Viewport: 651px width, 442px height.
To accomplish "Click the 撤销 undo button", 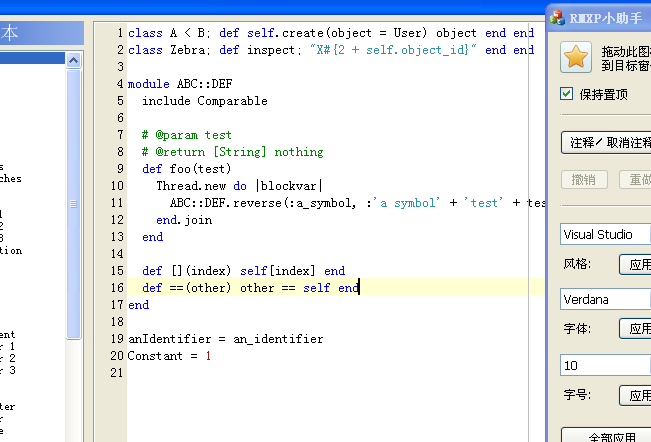I will click(x=584, y=180).
